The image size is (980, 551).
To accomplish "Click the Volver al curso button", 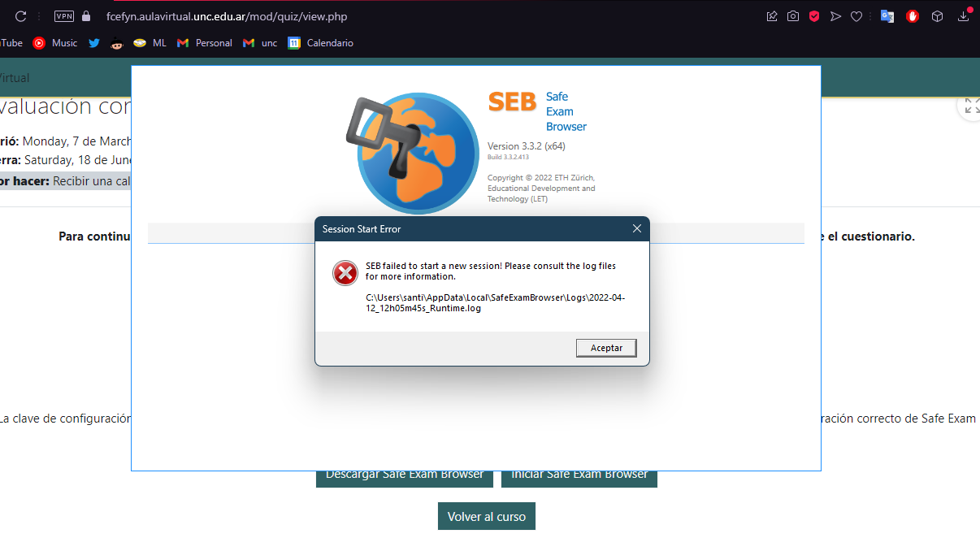I will point(487,517).
